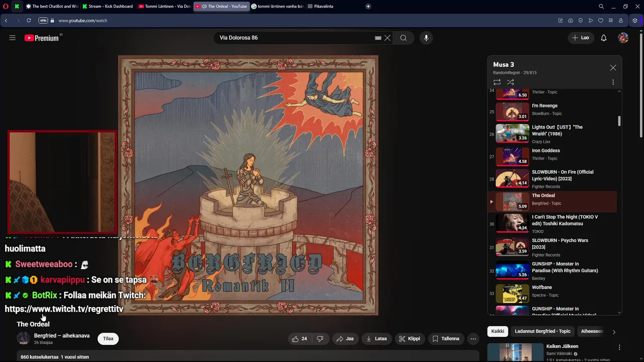644x362 pixels.
Task: Add page to bookmarks heart
Action: pos(601,21)
